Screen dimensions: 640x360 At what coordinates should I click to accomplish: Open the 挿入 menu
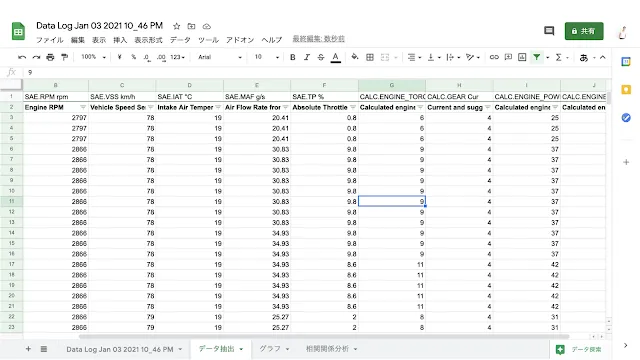[x=120, y=40]
